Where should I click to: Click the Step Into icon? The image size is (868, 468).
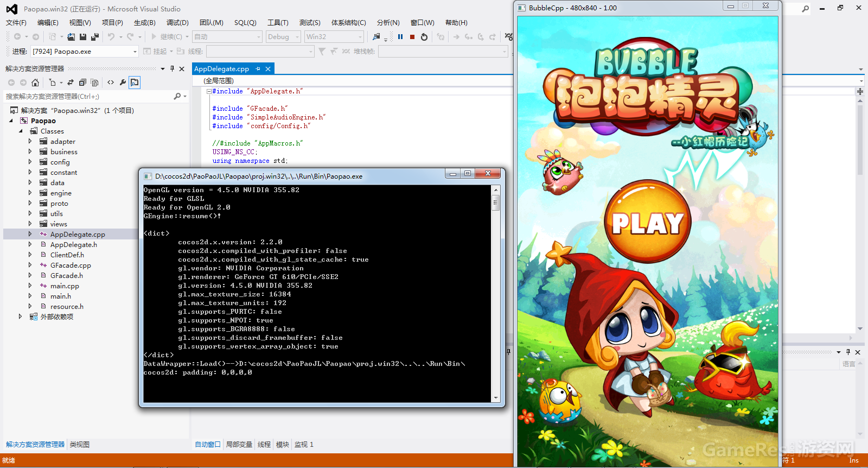coord(468,36)
